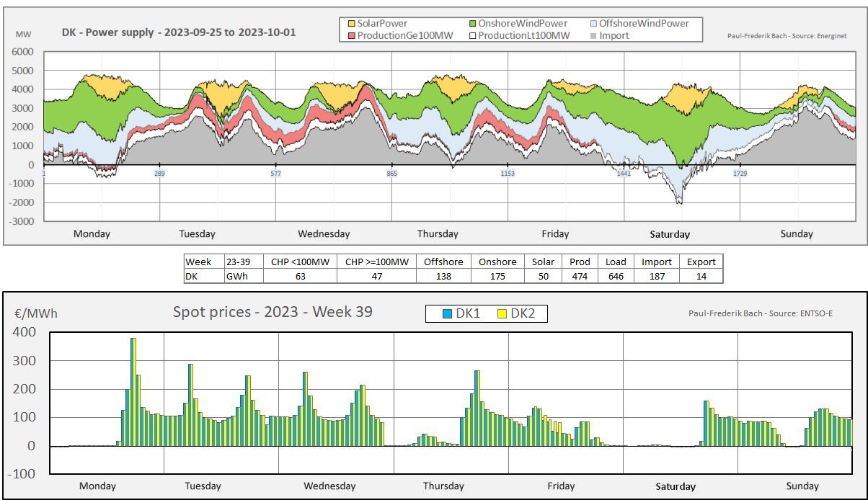This screenshot has width=868, height=500.
Task: Select the Load value 646 in the table
Action: 616,276
